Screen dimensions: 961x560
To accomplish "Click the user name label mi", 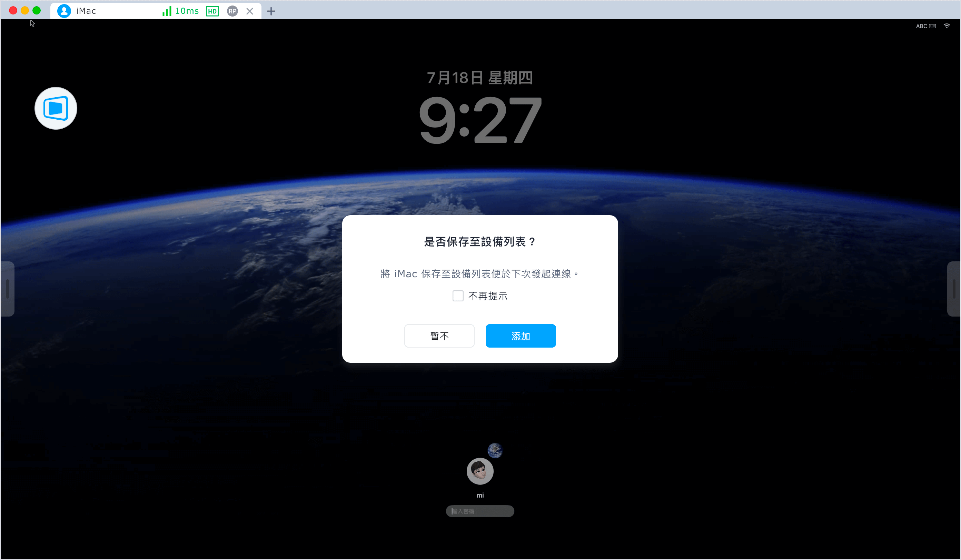I will pos(480,495).
